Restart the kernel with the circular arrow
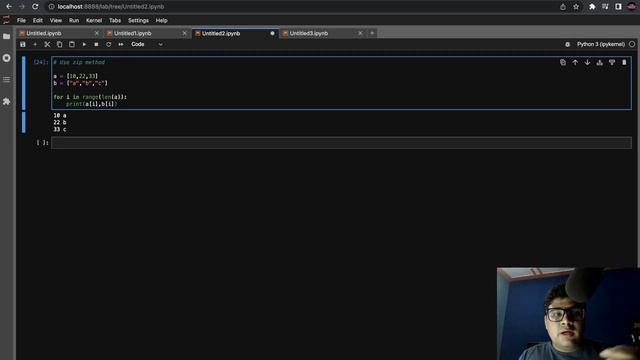The image size is (640, 360). click(x=109, y=44)
